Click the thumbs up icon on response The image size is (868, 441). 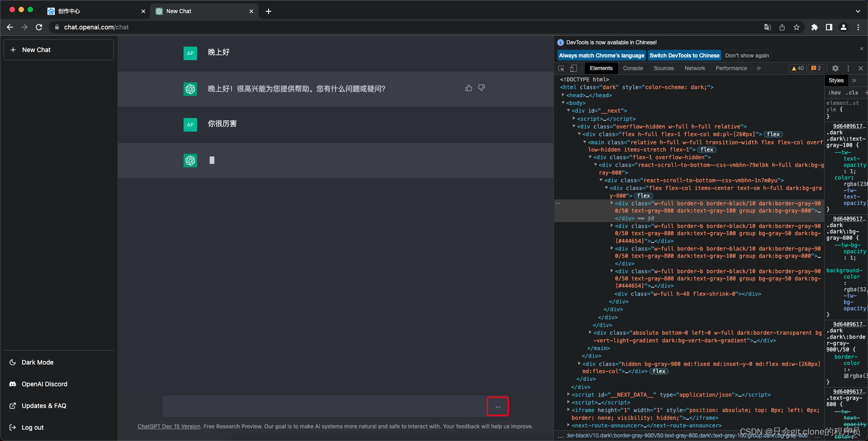coord(469,88)
